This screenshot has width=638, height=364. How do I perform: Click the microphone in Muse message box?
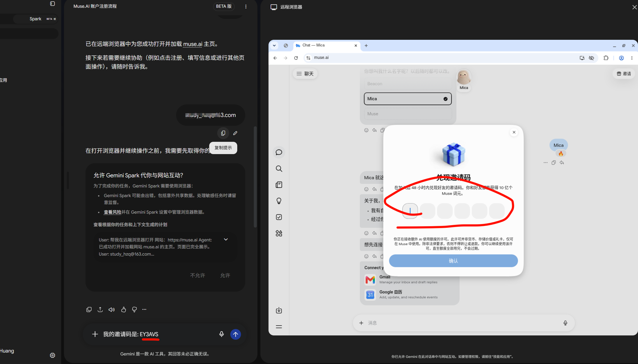point(565,323)
